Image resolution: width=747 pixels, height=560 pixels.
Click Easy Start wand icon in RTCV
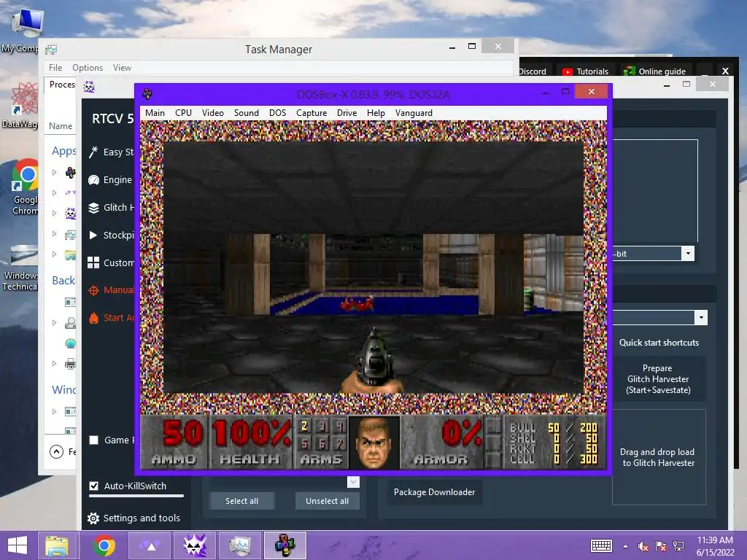pyautogui.click(x=93, y=152)
